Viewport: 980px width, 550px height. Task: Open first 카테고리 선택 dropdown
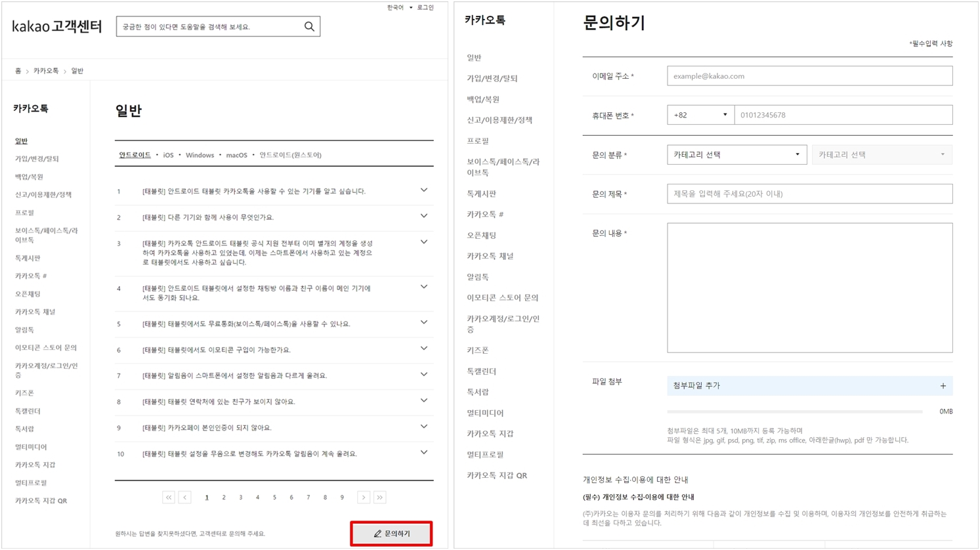pos(736,155)
